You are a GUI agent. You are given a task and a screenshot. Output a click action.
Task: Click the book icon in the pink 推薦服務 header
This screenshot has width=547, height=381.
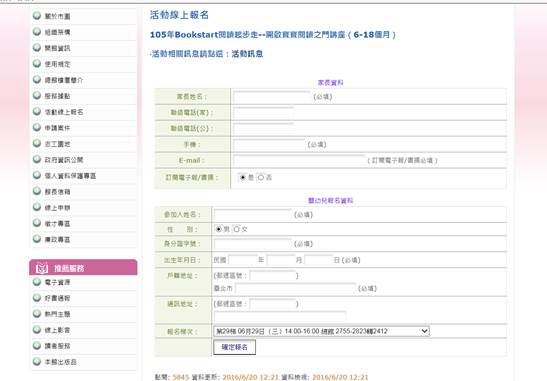42,268
